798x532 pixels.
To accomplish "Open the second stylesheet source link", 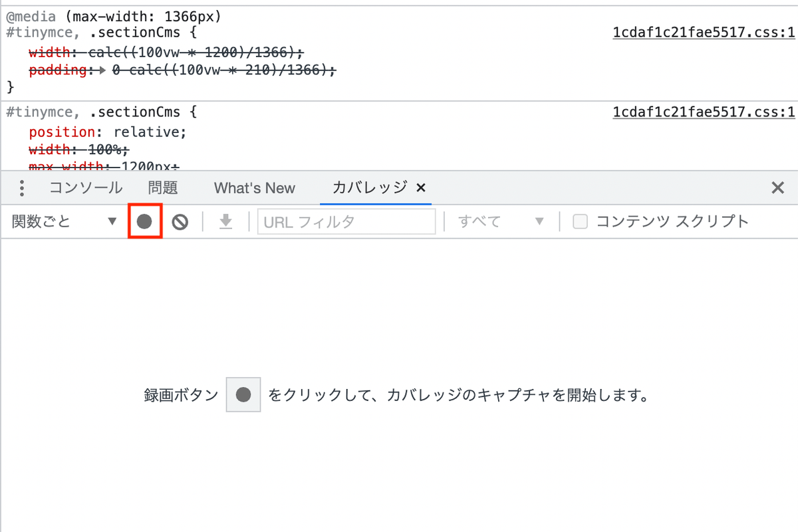I will click(x=703, y=112).
